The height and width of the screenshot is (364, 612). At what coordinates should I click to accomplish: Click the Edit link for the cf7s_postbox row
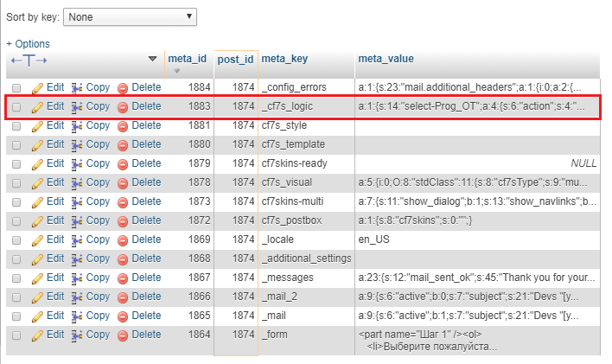[55, 220]
